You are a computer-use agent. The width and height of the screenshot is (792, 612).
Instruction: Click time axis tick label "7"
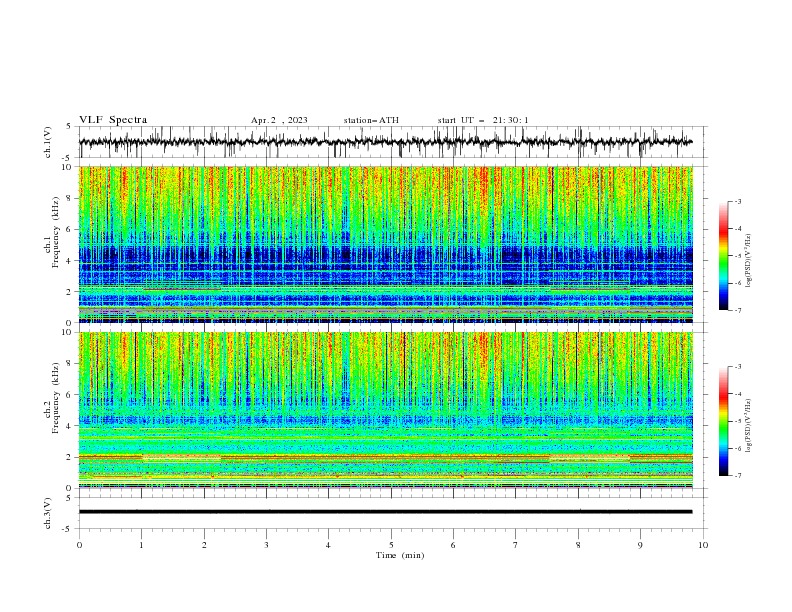516,545
